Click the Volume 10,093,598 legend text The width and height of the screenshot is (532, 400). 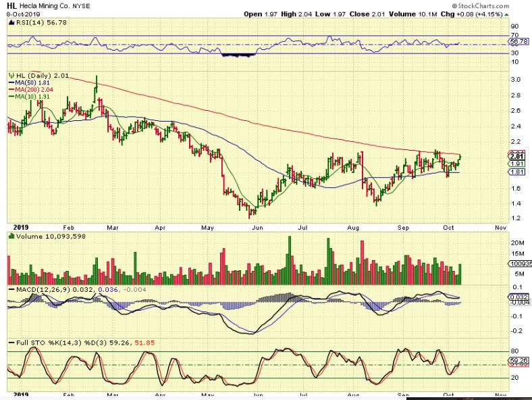point(51,236)
